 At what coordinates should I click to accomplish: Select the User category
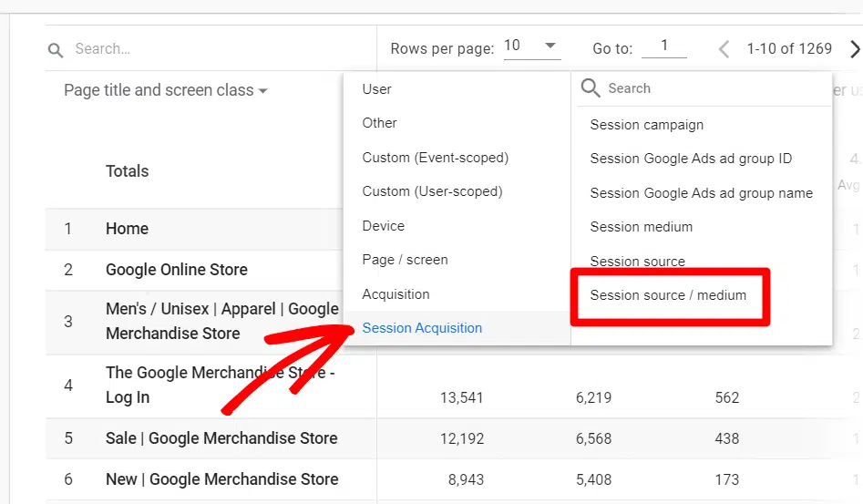[377, 89]
